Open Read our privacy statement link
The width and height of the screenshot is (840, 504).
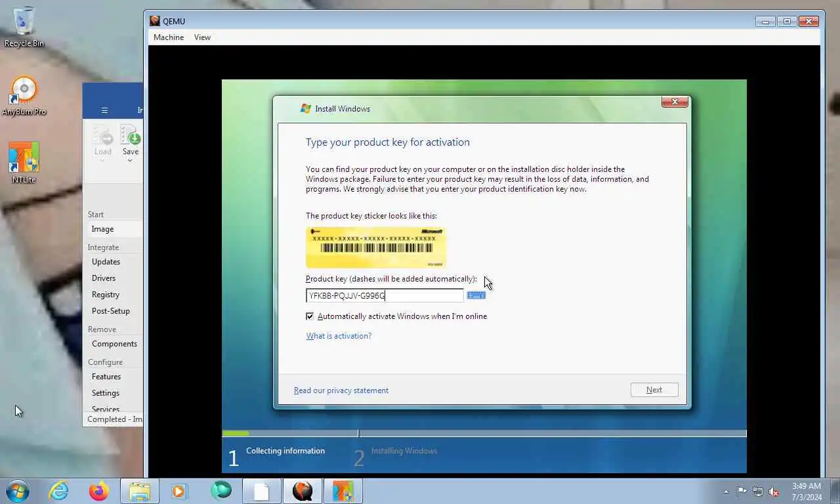tap(341, 390)
